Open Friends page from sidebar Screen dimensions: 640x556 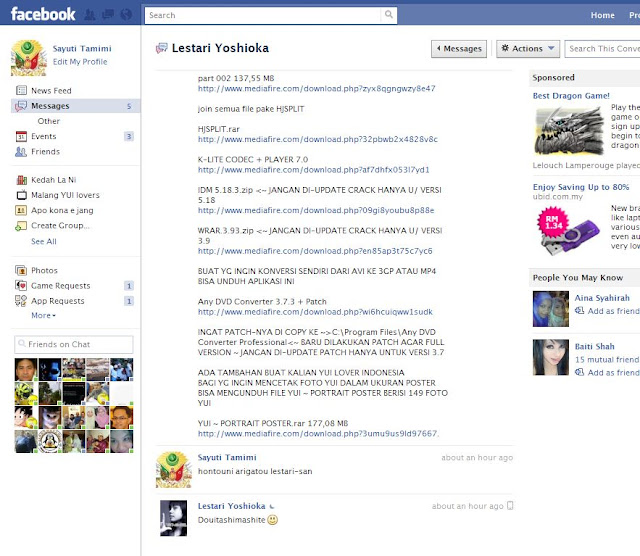(x=45, y=151)
